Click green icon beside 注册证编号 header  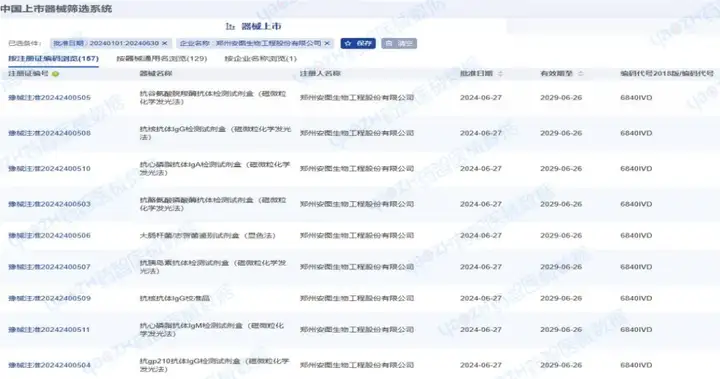point(56,74)
